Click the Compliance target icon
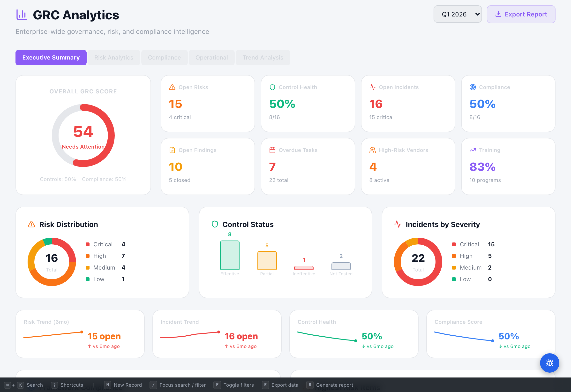This screenshot has height=392, width=571. [x=473, y=87]
